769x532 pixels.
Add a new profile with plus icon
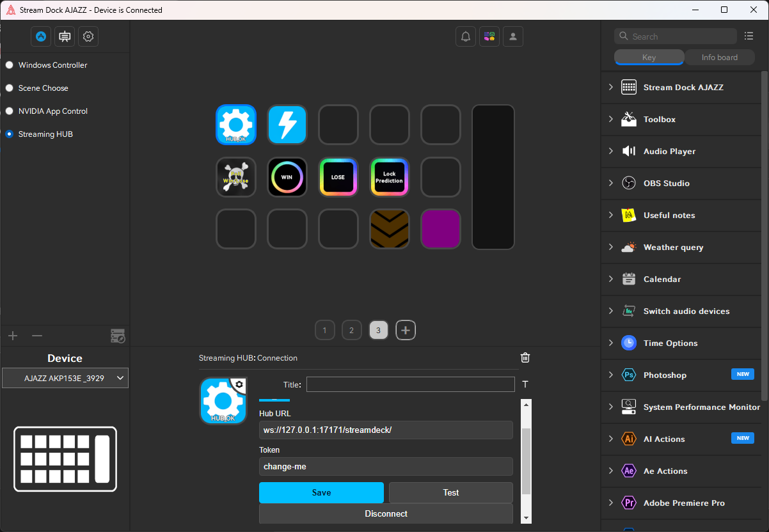(13, 336)
